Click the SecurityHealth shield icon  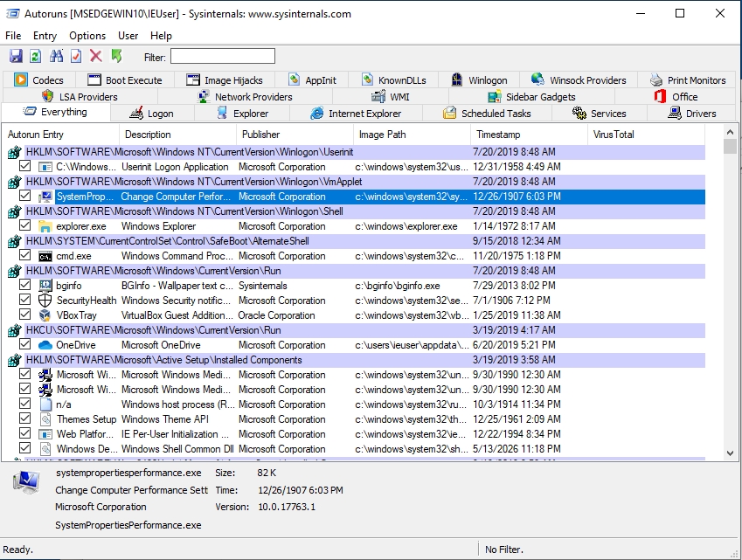tap(45, 301)
